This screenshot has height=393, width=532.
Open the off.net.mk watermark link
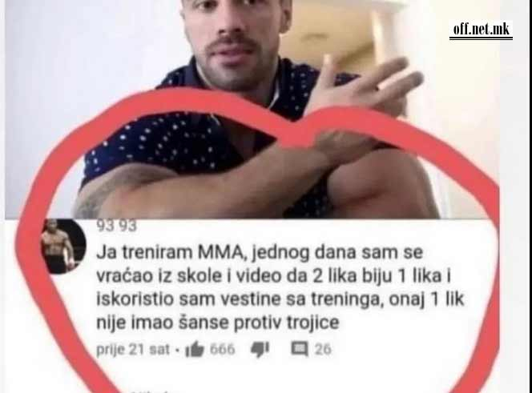coord(481,30)
